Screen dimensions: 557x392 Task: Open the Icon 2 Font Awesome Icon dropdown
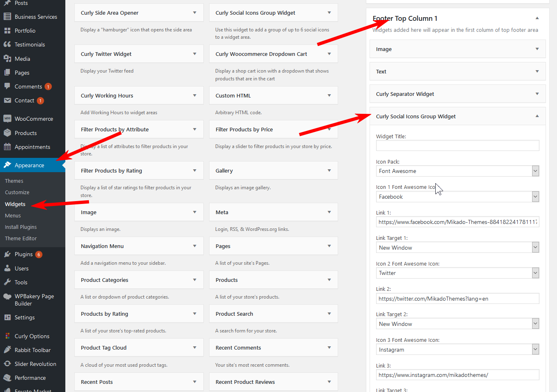(x=457, y=273)
